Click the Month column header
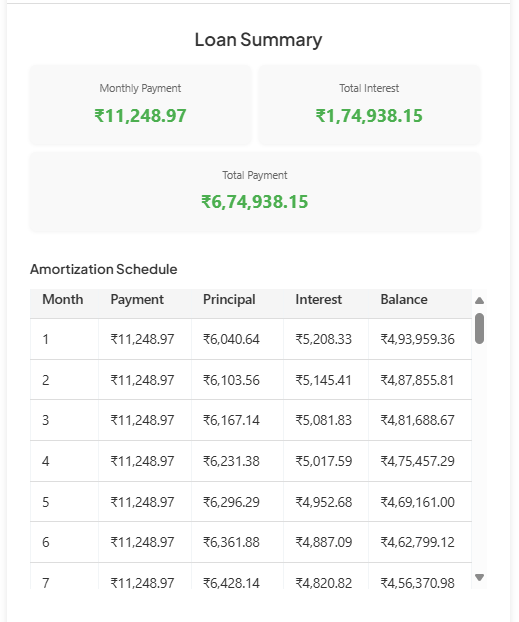519x622 pixels. click(x=63, y=299)
